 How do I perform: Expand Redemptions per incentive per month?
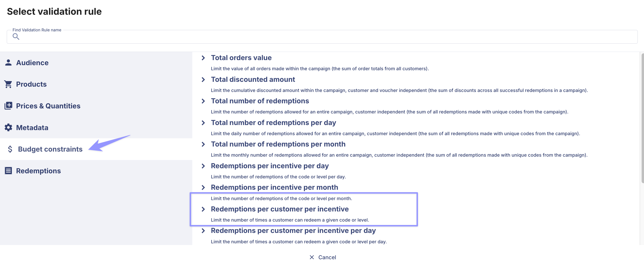coord(203,187)
